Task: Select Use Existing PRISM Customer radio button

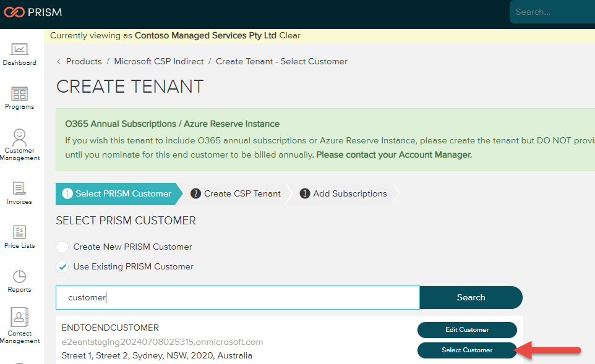Action: click(62, 267)
